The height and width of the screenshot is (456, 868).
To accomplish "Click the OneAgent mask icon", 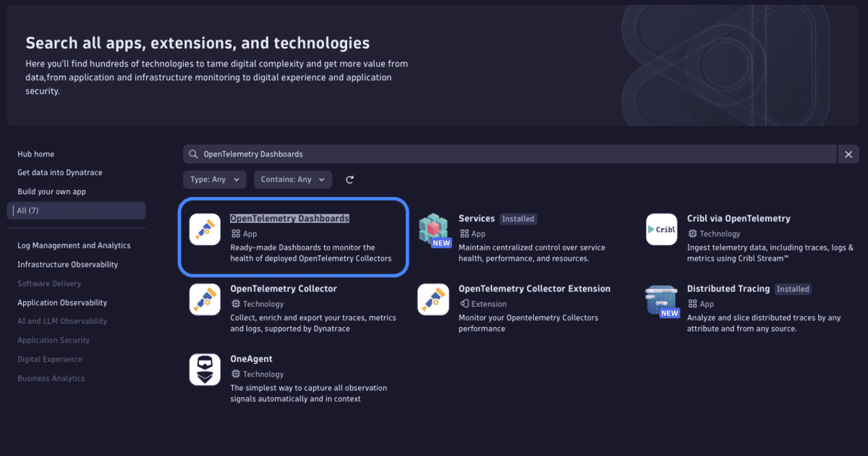I will 205,369.
